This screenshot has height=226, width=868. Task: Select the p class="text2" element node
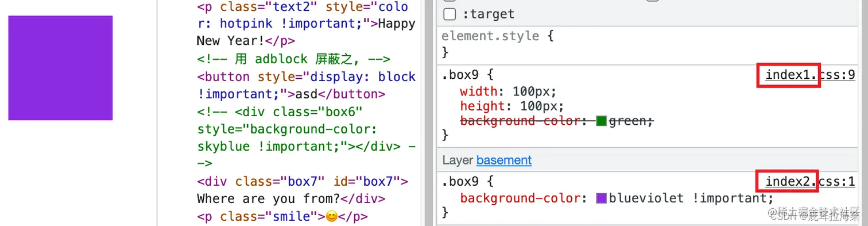pyautogui.click(x=306, y=24)
